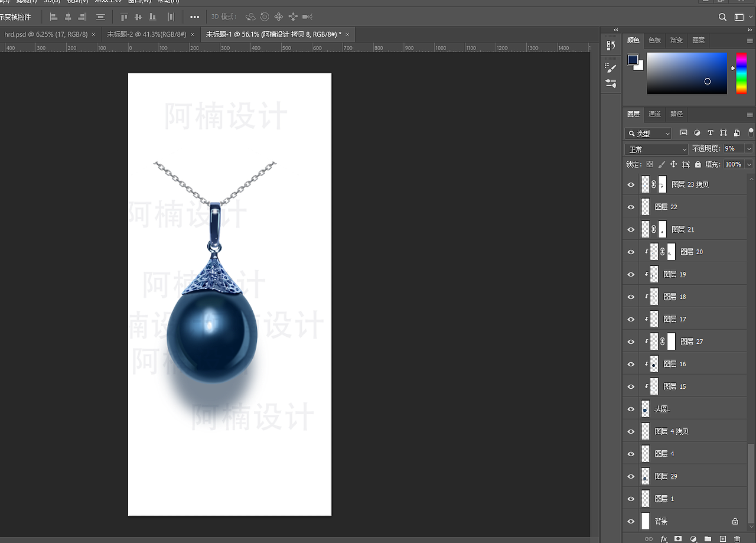Hide the 背景 layer
756x543 pixels.
point(631,521)
